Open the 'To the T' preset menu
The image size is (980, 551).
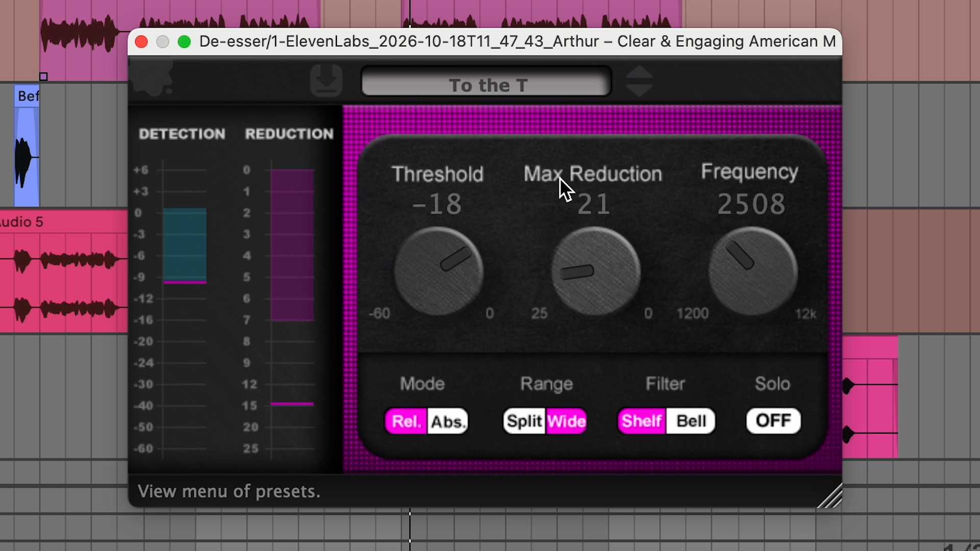[x=486, y=82]
